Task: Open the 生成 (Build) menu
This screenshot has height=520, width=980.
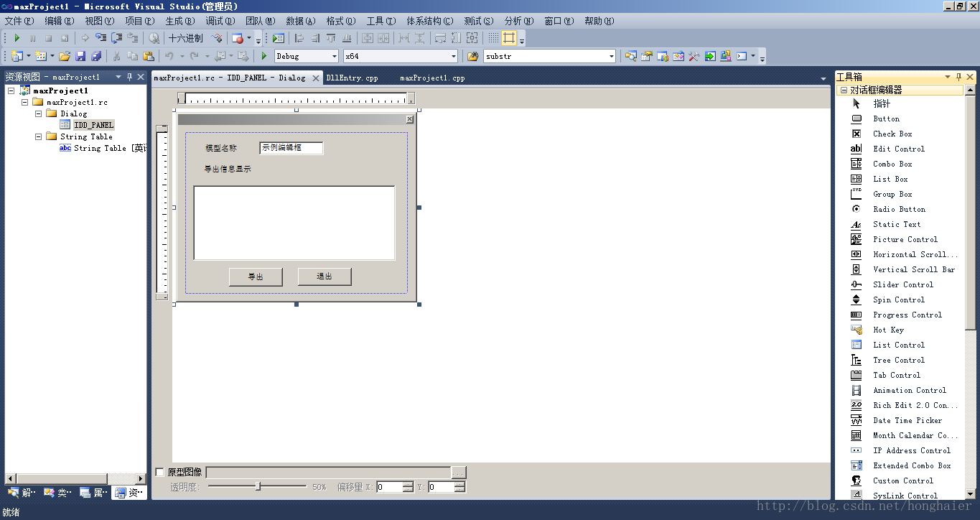Action: (x=179, y=21)
